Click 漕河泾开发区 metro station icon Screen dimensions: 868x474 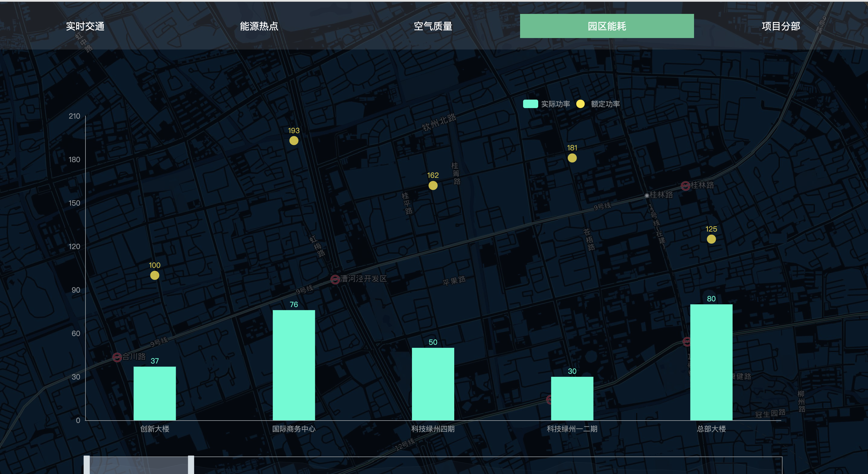coord(335,279)
